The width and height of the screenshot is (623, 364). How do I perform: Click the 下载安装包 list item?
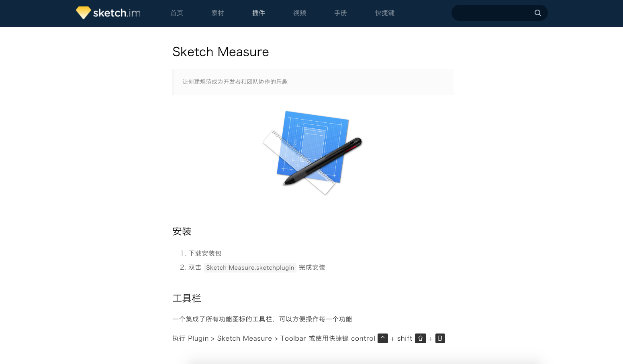pos(205,253)
